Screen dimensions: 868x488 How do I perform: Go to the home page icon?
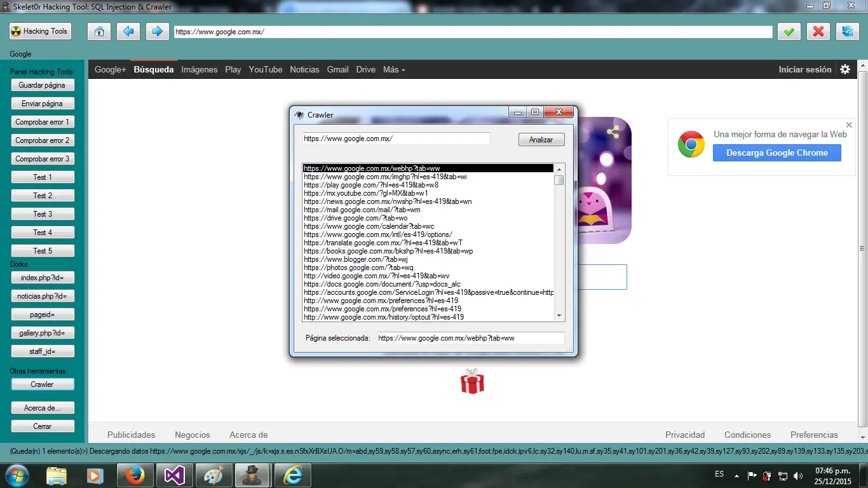pos(99,31)
